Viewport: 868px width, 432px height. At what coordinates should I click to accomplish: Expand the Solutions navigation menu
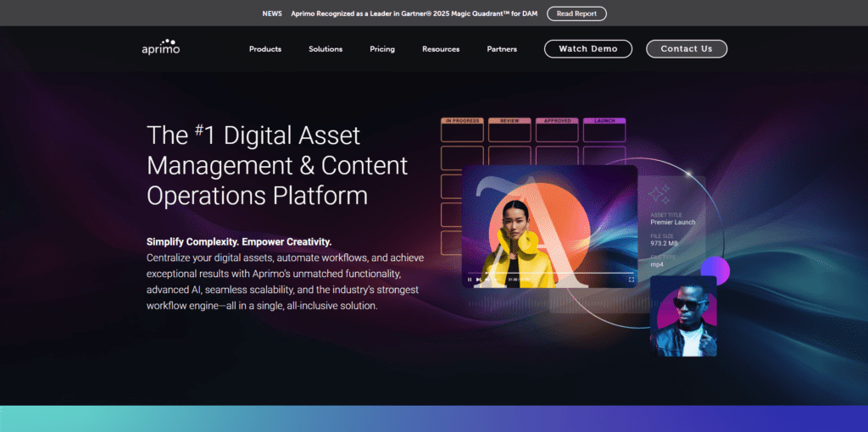pyautogui.click(x=325, y=49)
